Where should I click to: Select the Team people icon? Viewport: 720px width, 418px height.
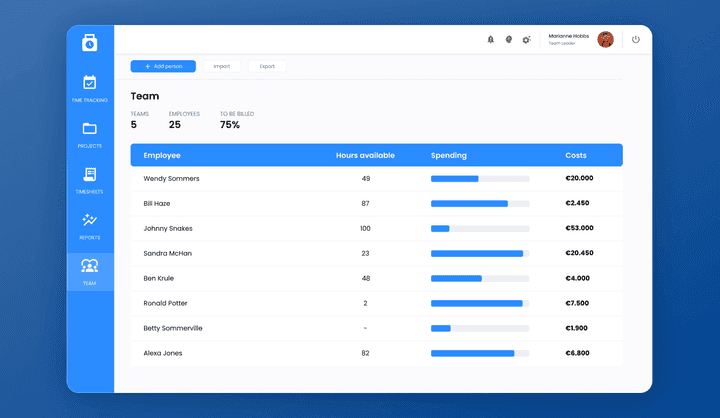(90, 266)
